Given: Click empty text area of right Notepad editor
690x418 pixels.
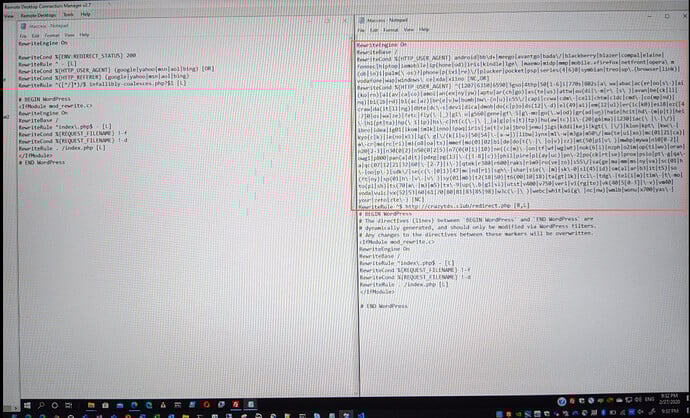Looking at the screenshot, I should (x=521, y=352).
